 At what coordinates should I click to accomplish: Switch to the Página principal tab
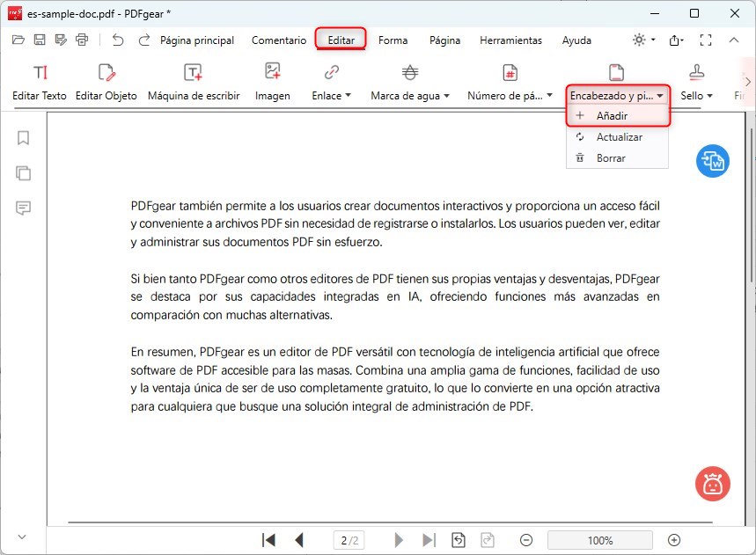(197, 40)
